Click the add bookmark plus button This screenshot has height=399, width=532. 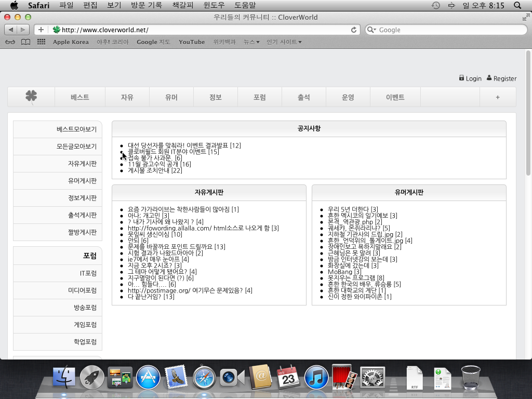coord(41,30)
